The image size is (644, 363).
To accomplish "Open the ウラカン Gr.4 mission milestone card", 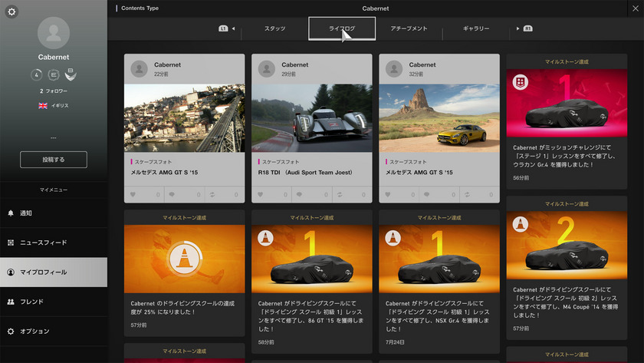I will coord(567,121).
